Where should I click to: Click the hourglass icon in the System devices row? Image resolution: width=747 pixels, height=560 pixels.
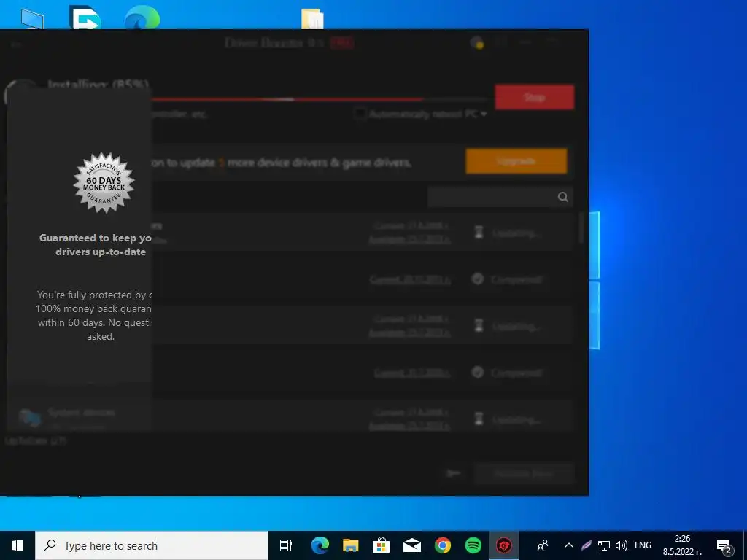[x=479, y=419]
